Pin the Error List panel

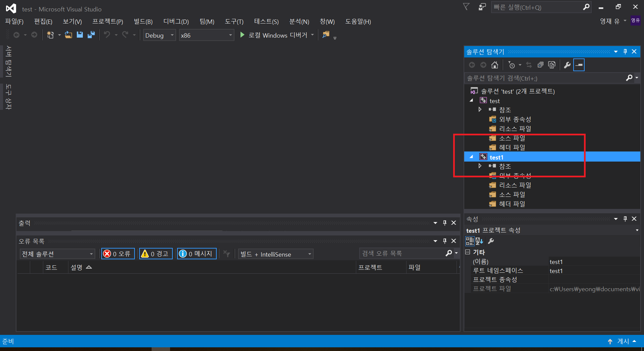[445, 241]
